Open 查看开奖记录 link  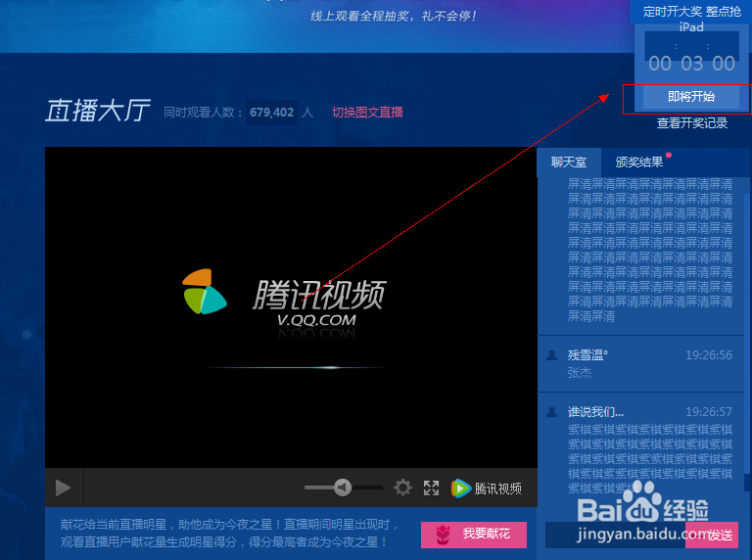[691, 123]
